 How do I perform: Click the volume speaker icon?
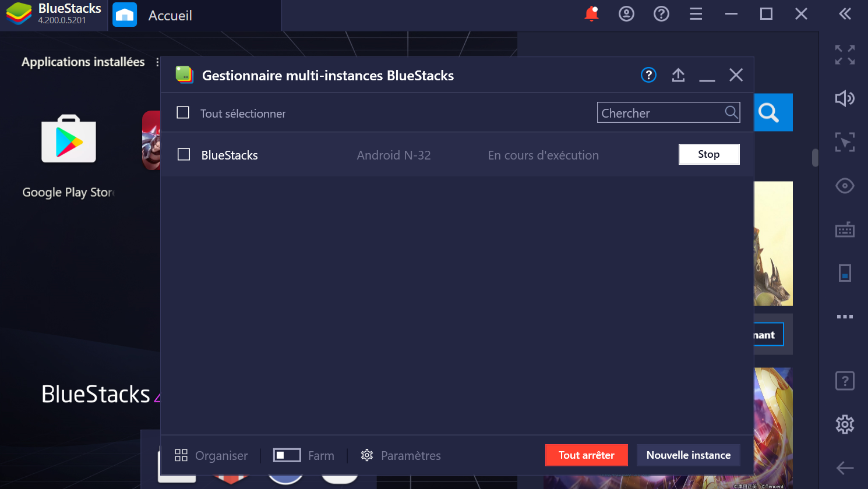coord(845,98)
